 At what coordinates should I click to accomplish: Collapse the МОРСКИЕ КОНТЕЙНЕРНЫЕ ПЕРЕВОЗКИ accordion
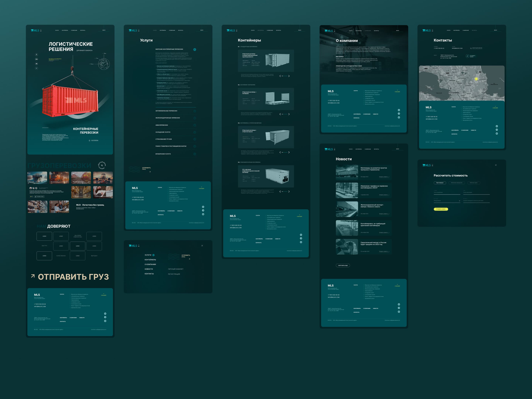[x=195, y=50]
